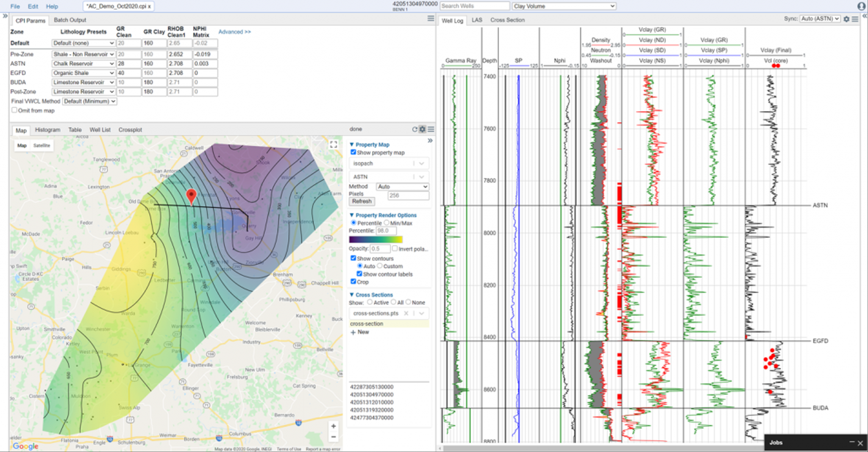
Task: Open map settings gear icon
Action: 422,129
